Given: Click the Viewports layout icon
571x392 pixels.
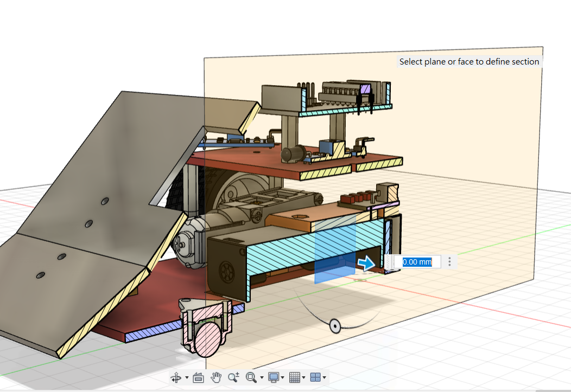Looking at the screenshot, I should [x=314, y=377].
